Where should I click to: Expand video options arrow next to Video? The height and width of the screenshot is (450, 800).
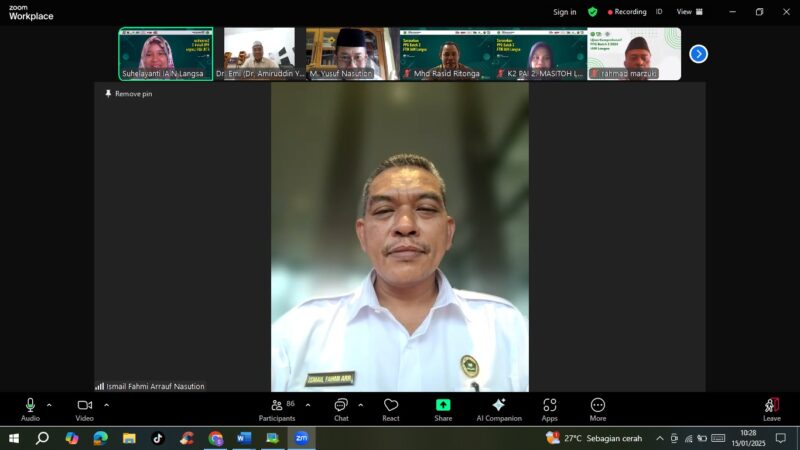tap(106, 405)
